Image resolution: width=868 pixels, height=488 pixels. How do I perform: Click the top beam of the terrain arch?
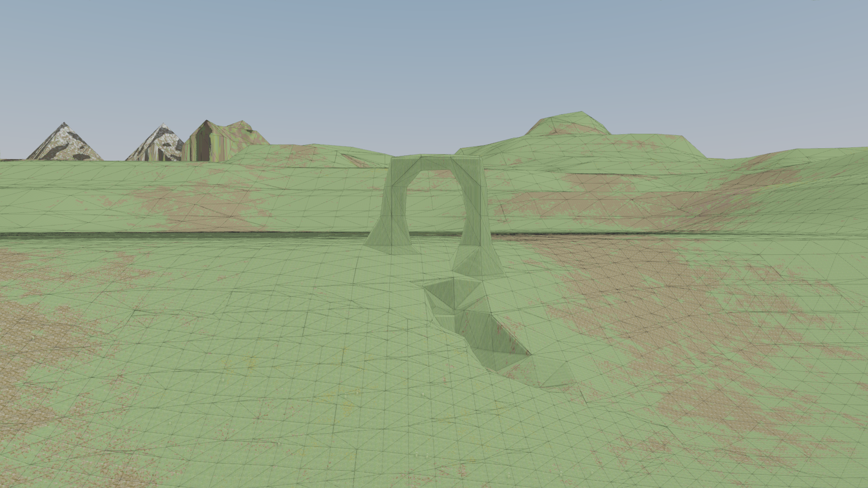pos(436,163)
